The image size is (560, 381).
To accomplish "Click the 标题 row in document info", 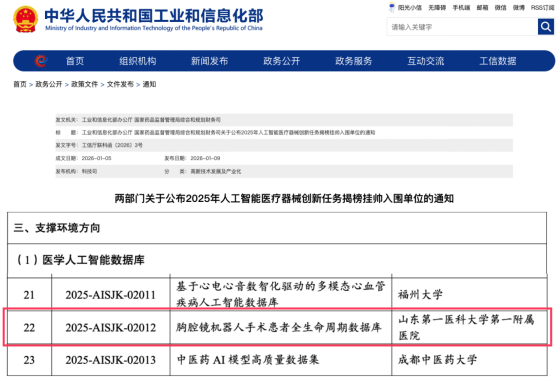I will click(x=284, y=132).
